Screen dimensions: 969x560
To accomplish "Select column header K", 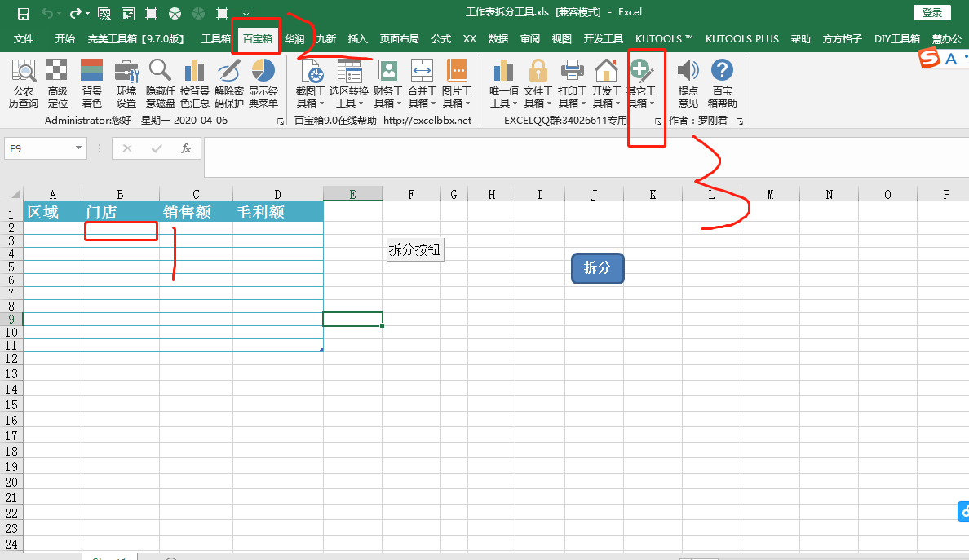I will pyautogui.click(x=653, y=194).
